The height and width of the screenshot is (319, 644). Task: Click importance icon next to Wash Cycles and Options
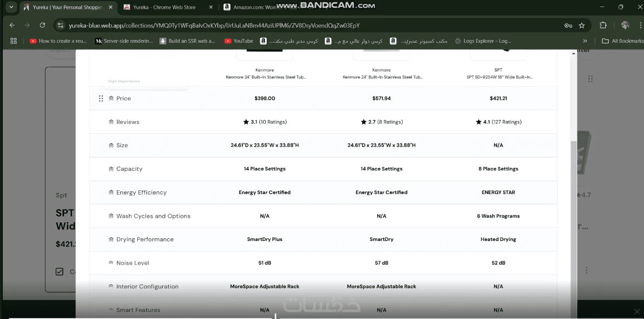tap(111, 216)
